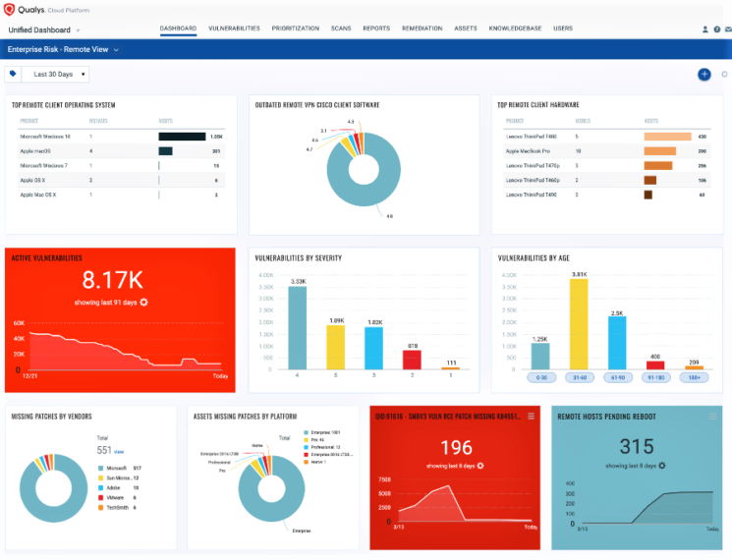The image size is (732, 560).
Task: Click the Adobe legend color swatch
Action: (100, 487)
